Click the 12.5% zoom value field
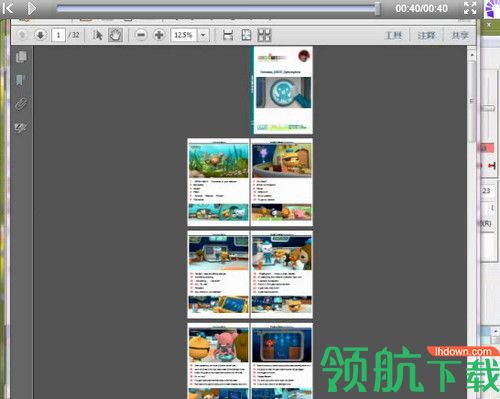500x399 pixels. click(184, 35)
